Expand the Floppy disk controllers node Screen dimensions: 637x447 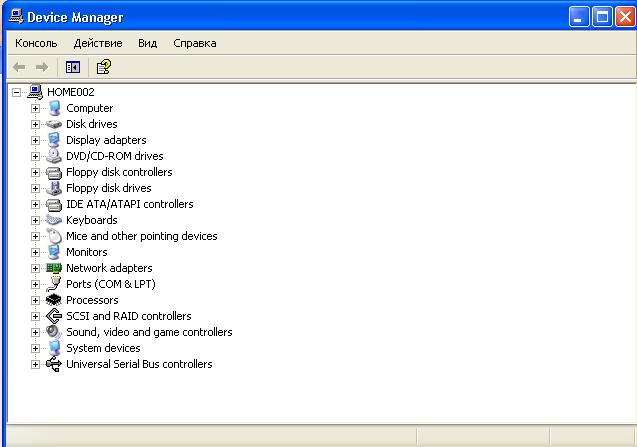pyautogui.click(x=35, y=172)
